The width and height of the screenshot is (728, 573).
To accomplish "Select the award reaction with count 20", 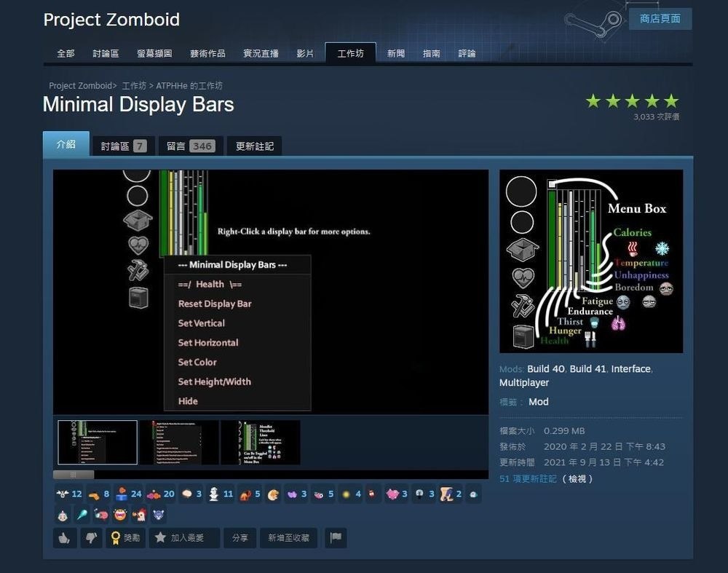I will [x=161, y=494].
